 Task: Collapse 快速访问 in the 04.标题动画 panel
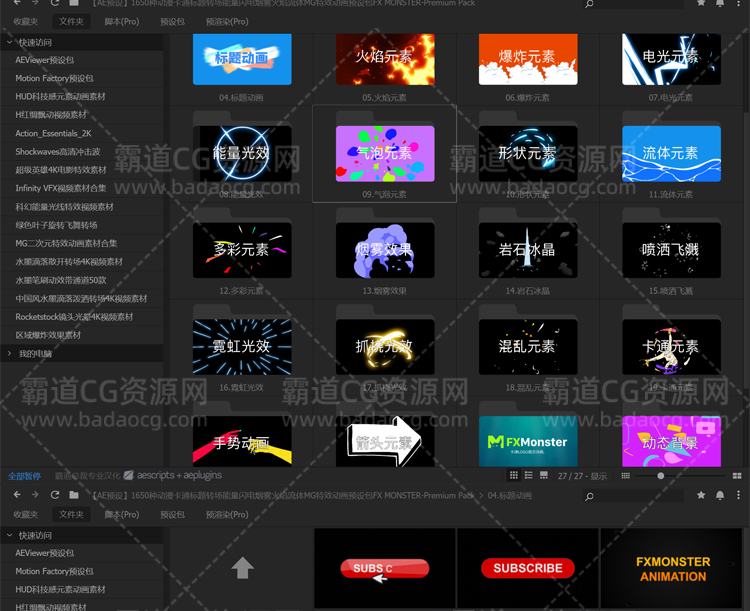click(x=9, y=535)
